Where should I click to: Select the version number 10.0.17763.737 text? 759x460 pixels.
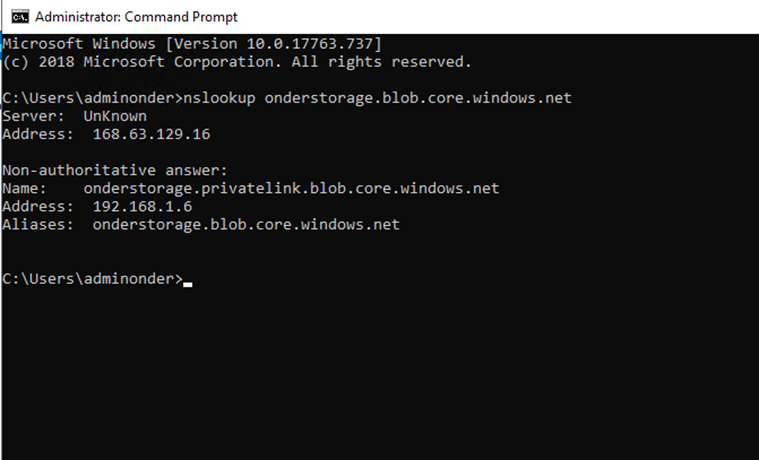click(x=310, y=44)
